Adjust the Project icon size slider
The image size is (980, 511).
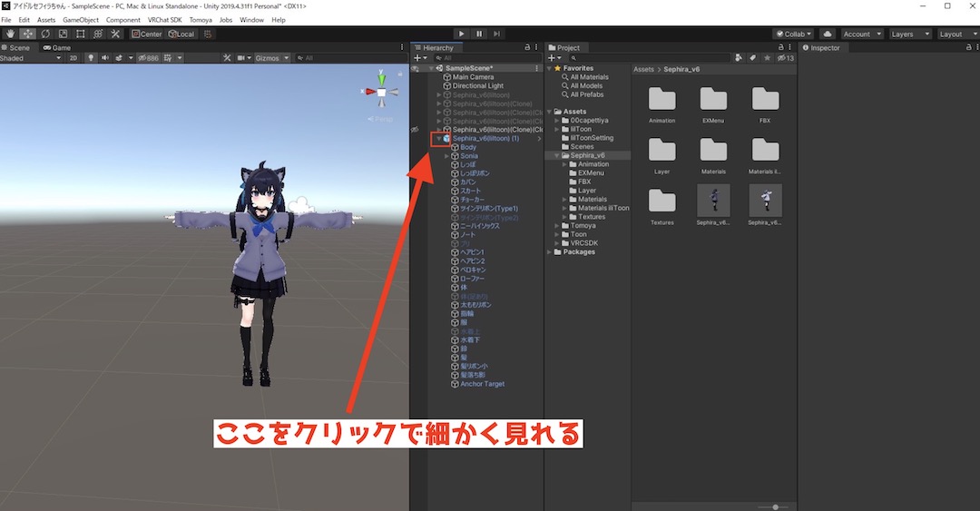[772, 507]
